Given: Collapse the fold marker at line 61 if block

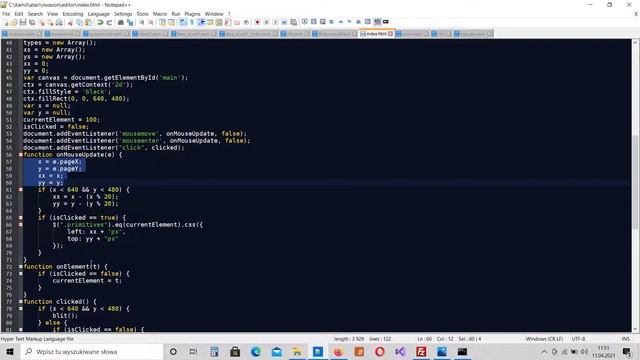Looking at the screenshot, I should 21,190.
